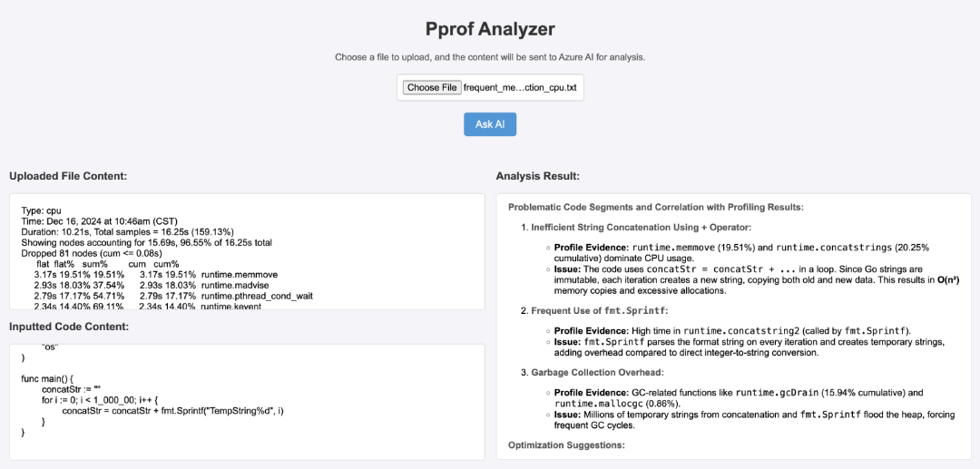Click the Choose File button
The image size is (980, 469).
tap(432, 88)
